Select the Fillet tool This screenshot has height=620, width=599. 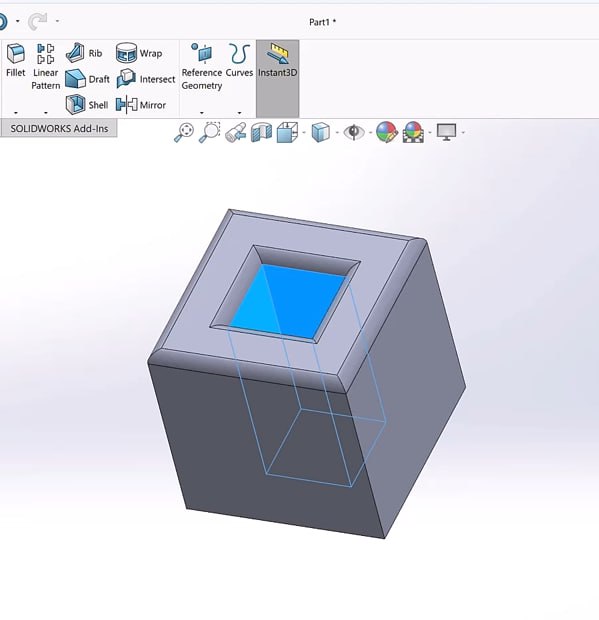tap(16, 60)
